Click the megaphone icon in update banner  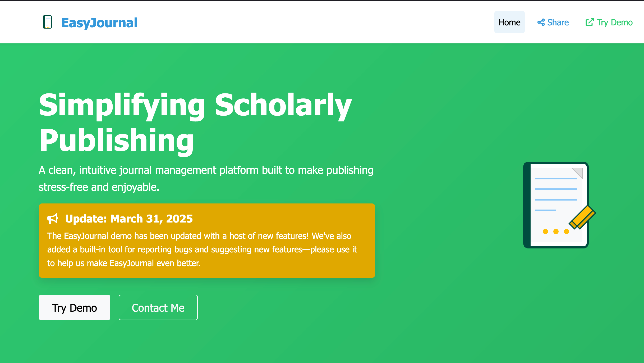coord(53,219)
